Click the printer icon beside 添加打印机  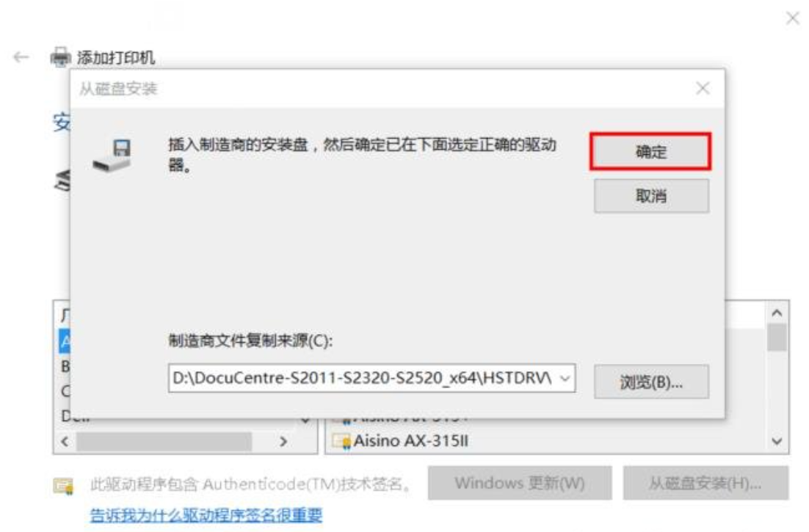[60, 57]
